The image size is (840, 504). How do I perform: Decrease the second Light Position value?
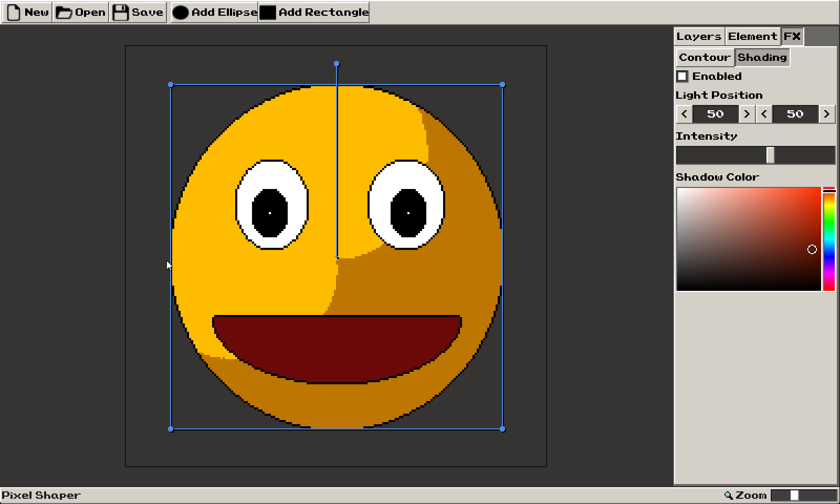pyautogui.click(x=764, y=114)
